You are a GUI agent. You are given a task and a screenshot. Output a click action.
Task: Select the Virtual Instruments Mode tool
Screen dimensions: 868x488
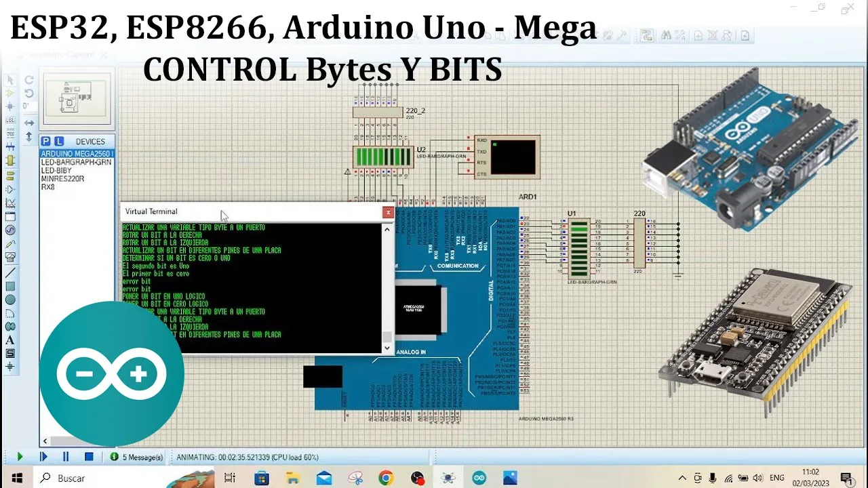pos(10,257)
